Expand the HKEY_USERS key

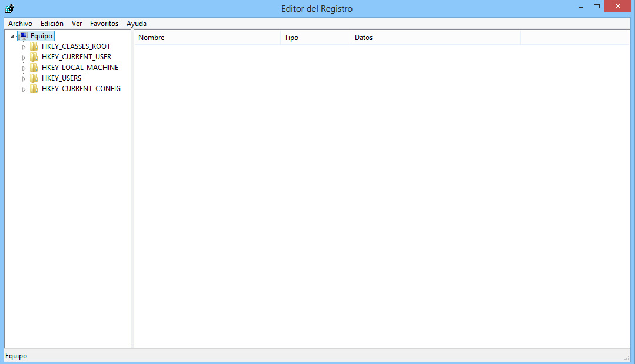[x=24, y=78]
